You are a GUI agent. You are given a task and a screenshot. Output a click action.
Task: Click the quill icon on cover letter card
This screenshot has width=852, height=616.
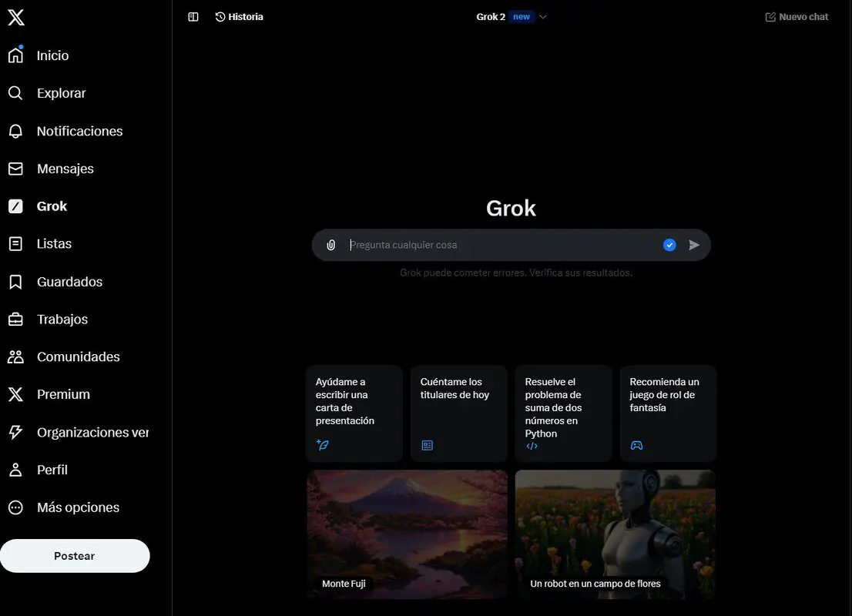tap(322, 445)
